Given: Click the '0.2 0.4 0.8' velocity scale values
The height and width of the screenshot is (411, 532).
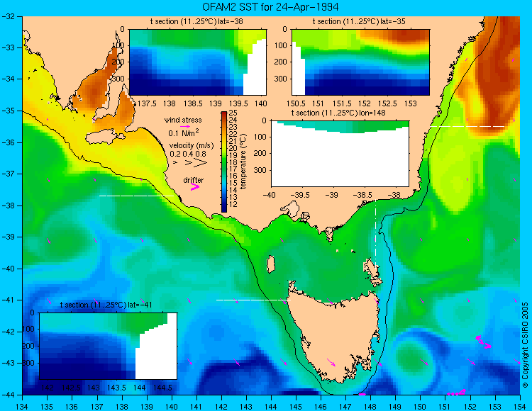Looking at the screenshot, I should tap(188, 154).
